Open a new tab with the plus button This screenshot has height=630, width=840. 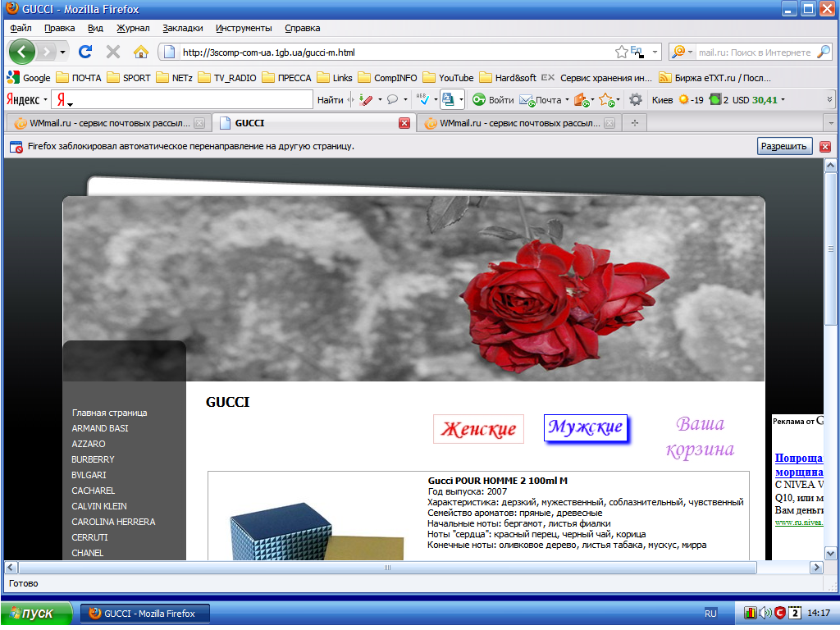635,123
